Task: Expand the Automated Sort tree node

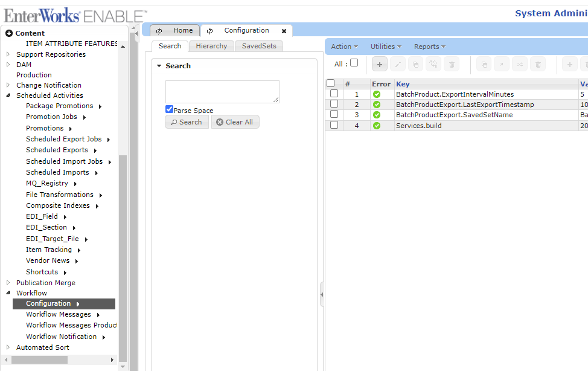Action: tap(8, 347)
